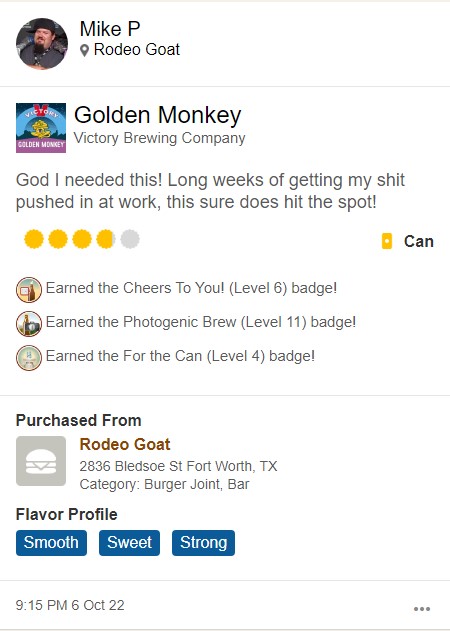This screenshot has width=450, height=631.
Task: Open the Golden Monkey beer label image
Action: 41,128
